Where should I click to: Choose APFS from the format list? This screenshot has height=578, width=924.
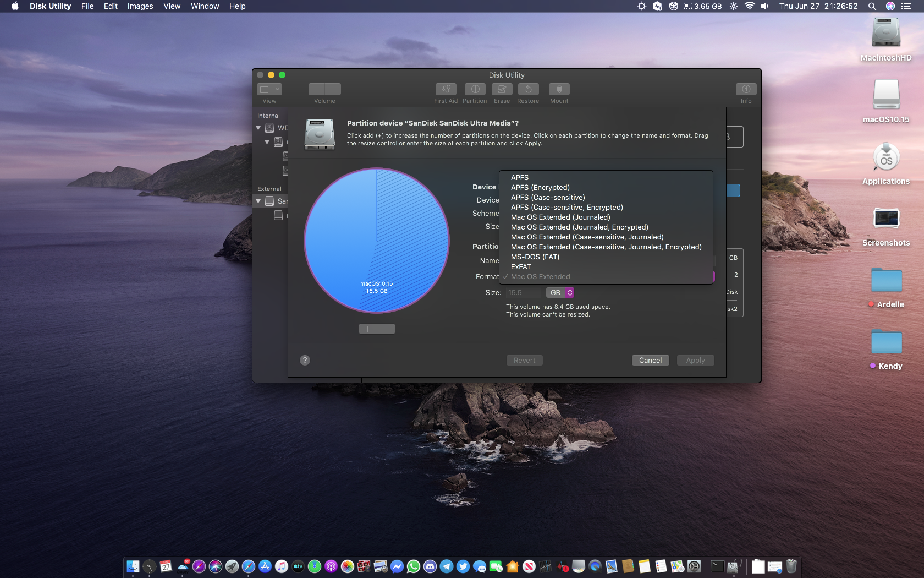click(x=606, y=177)
